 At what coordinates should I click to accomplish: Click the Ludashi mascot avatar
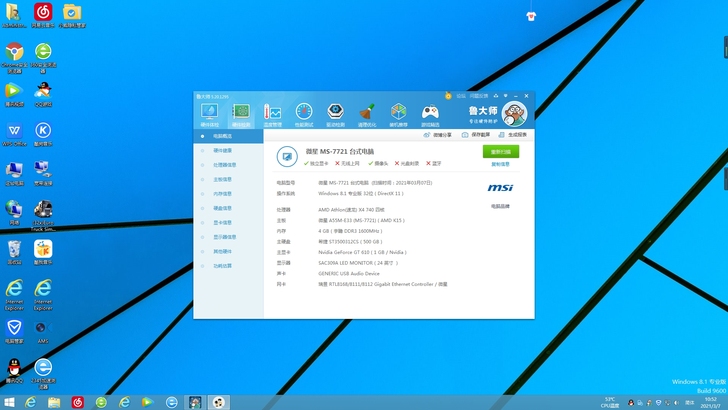click(514, 114)
